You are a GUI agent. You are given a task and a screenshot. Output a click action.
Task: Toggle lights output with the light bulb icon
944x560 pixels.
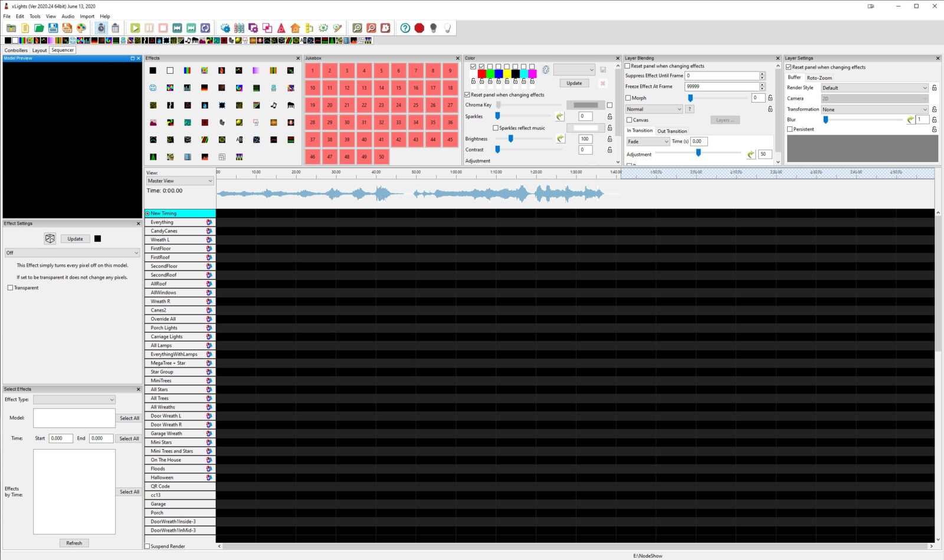(434, 28)
